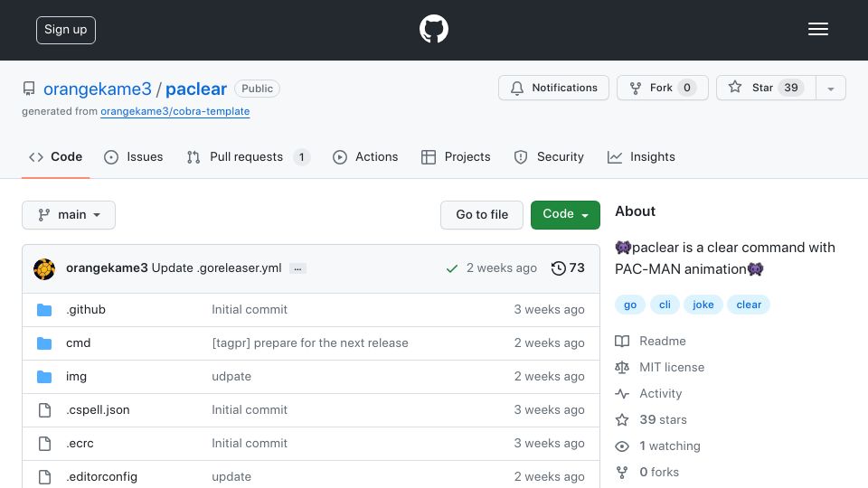Click the cmd folder icon

tap(44, 343)
